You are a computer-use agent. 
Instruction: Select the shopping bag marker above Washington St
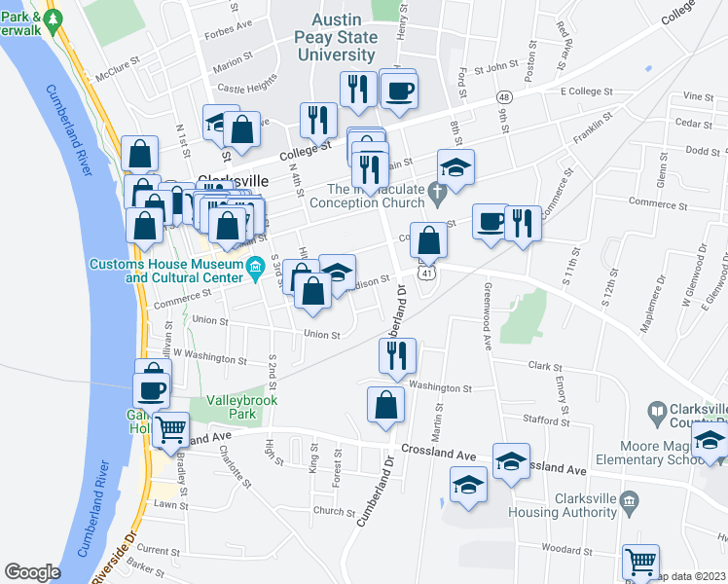[x=385, y=407]
